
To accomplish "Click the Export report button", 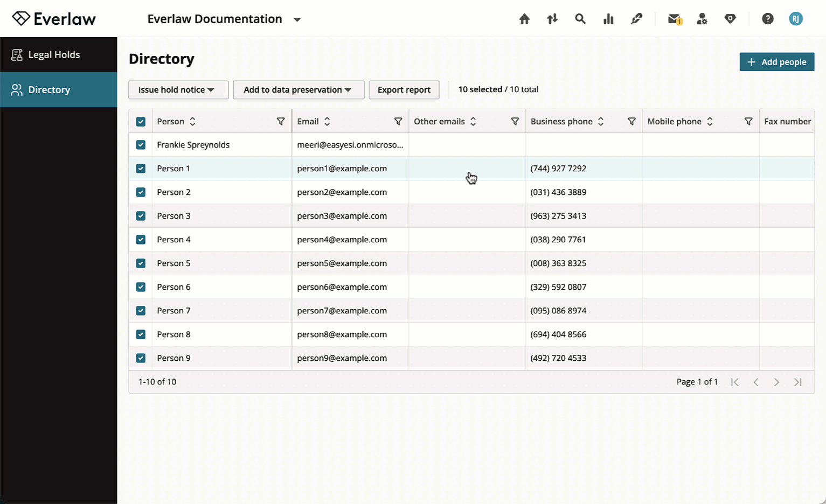I will coord(404,90).
